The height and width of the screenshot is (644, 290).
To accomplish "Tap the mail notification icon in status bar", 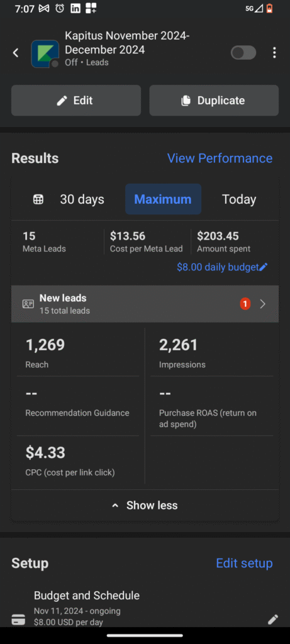I will pos(44,8).
